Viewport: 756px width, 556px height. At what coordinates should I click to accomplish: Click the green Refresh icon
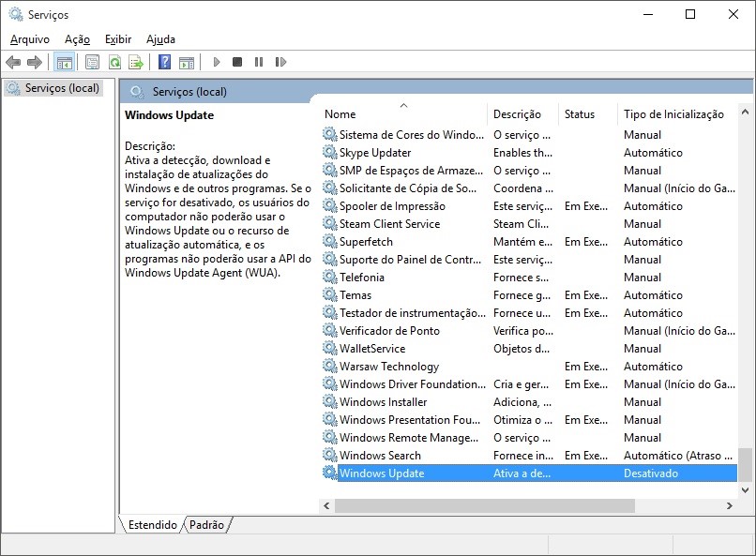point(114,63)
